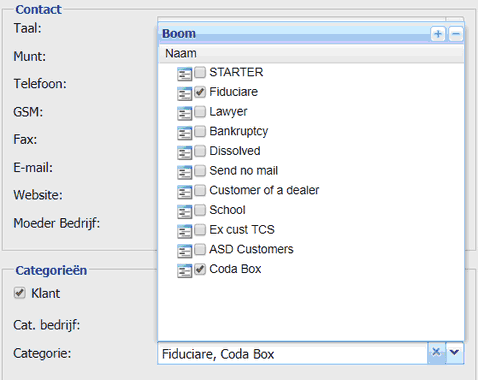Check the Dissolved checkbox
This screenshot has width=478, height=380.
200,151
